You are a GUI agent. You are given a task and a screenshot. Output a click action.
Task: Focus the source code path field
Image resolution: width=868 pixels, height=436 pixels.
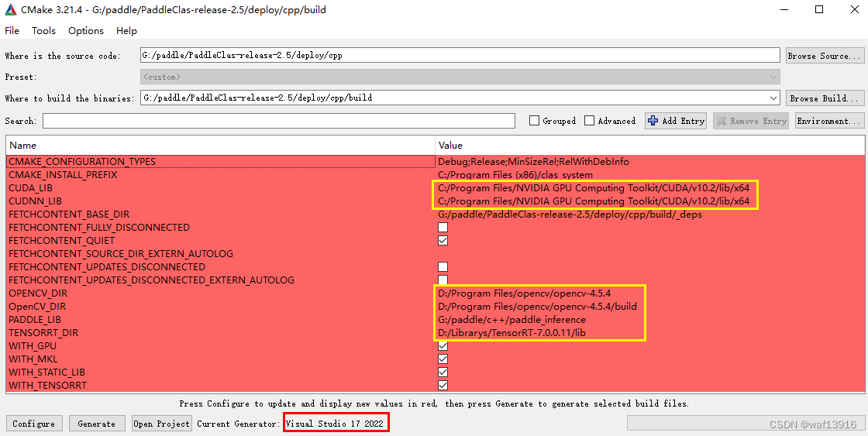(460, 55)
